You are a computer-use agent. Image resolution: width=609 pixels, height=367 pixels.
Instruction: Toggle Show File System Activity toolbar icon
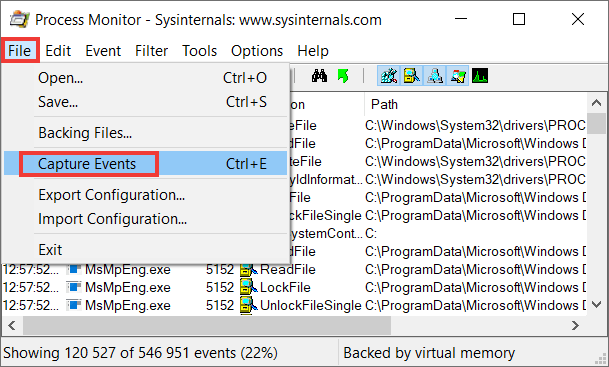[412, 76]
